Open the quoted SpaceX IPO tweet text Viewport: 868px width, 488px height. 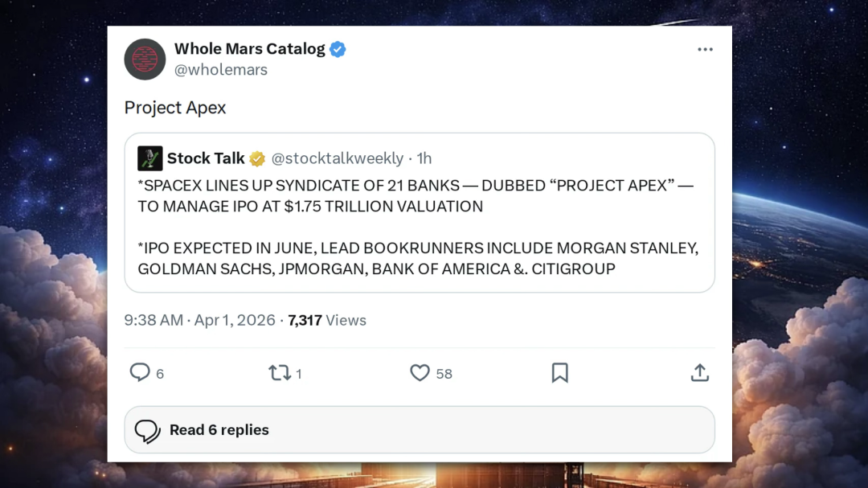tap(418, 228)
